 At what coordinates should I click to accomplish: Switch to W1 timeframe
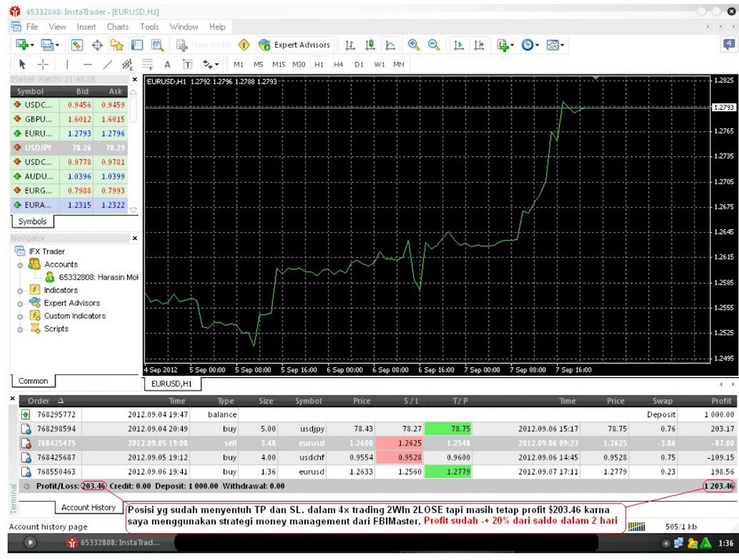click(380, 64)
